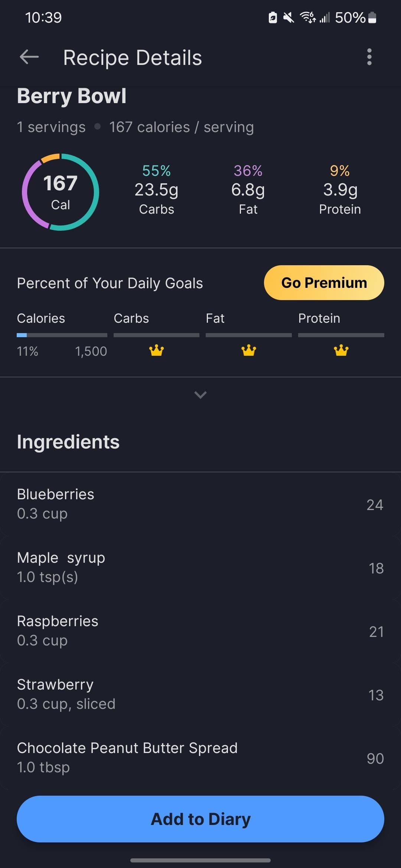Open Chocolate Peanut Butter Spread ingredient
401x868 pixels.
click(x=200, y=757)
